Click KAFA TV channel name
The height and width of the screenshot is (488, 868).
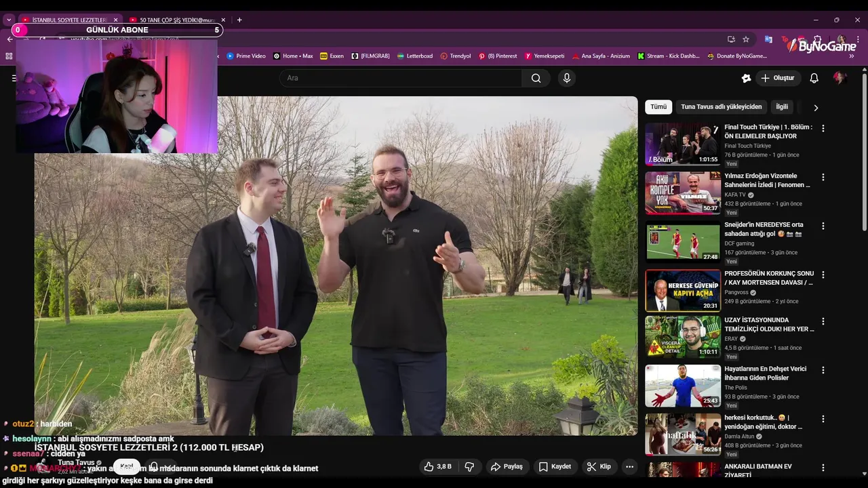[735, 195]
